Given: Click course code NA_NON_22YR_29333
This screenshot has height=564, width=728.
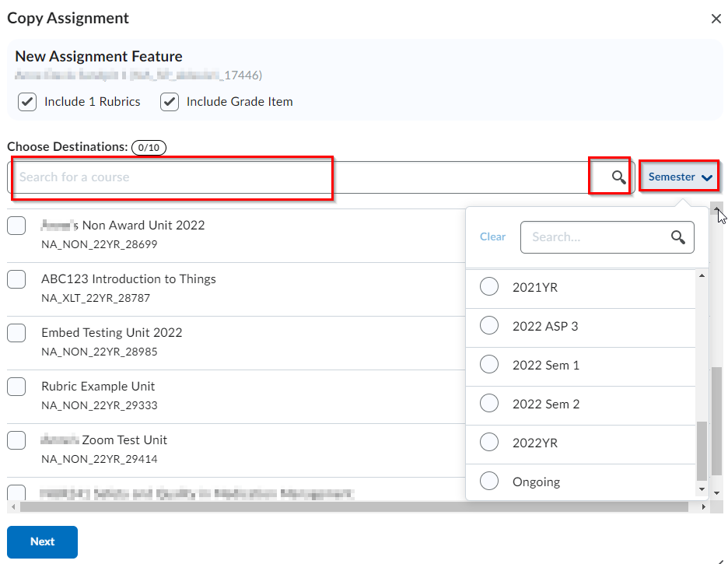Looking at the screenshot, I should (100, 405).
